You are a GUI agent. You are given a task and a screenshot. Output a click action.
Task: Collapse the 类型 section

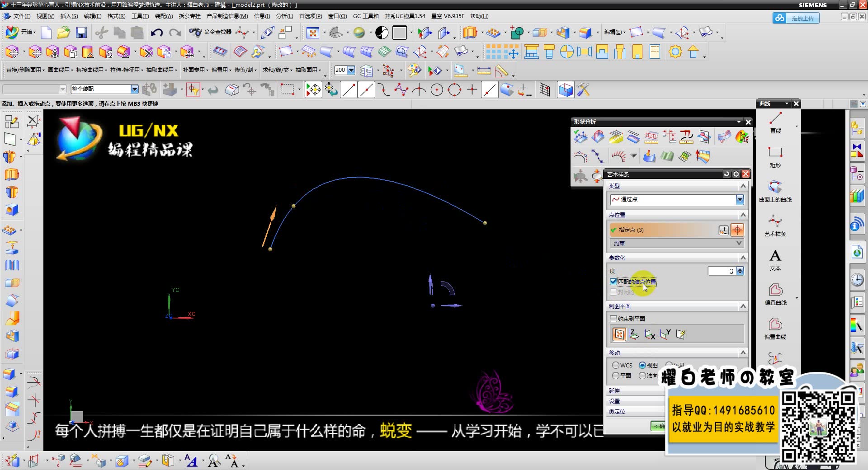click(x=743, y=186)
